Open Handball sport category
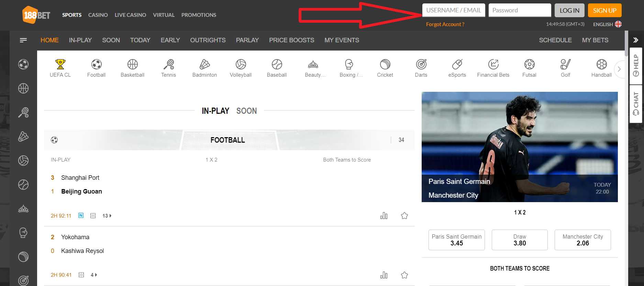Screen dimensions: 644x286 click(x=601, y=68)
